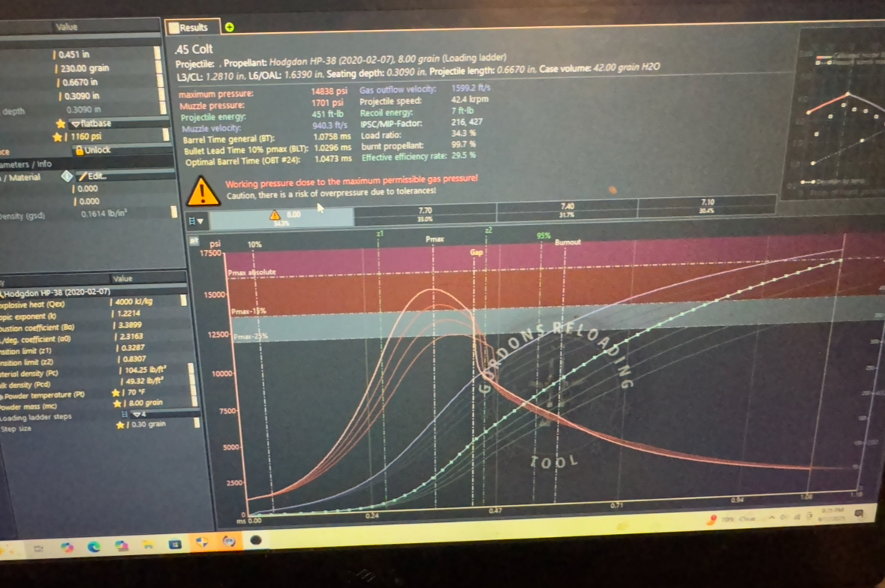
Task: Select the 7.40 grain load tab
Action: click(567, 210)
